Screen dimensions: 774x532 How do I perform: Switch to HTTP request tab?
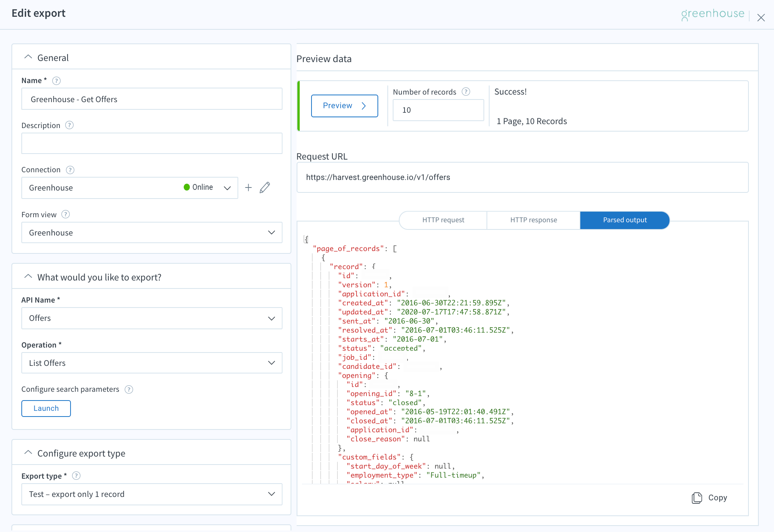443,220
